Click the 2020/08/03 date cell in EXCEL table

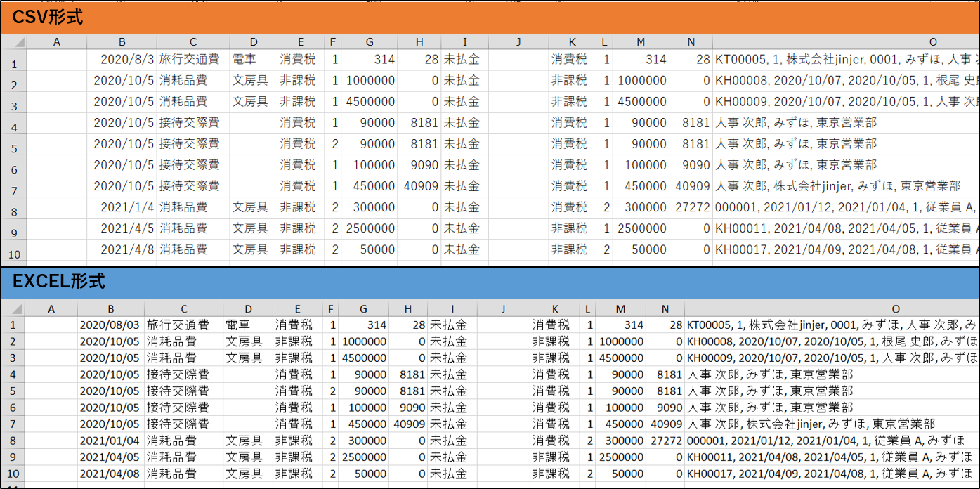tap(110, 325)
